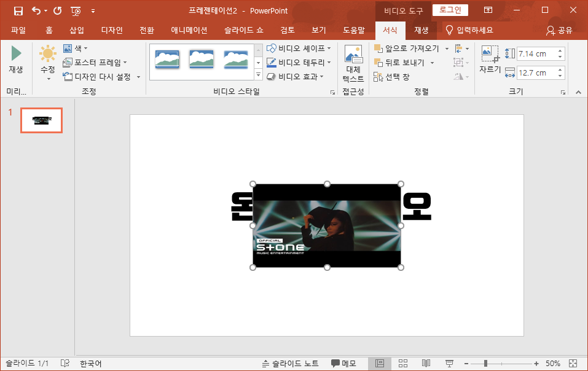Open the 비디오 테두리 border dropdown
The width and height of the screenshot is (588, 371).
point(299,63)
